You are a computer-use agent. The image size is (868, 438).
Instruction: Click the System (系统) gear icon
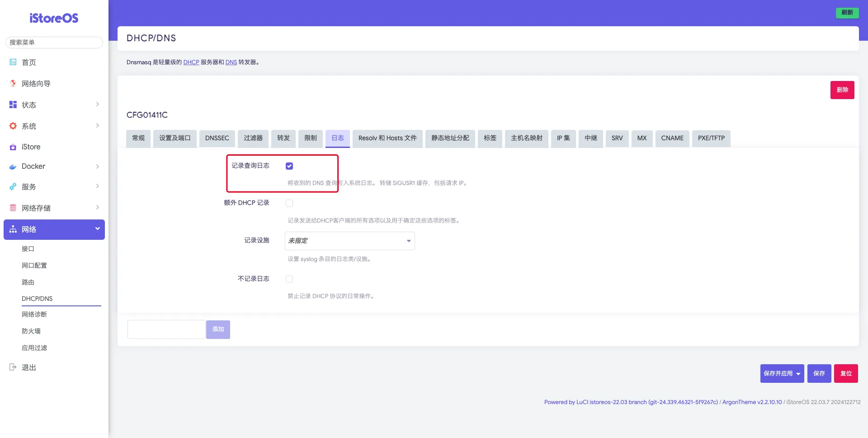coord(13,126)
